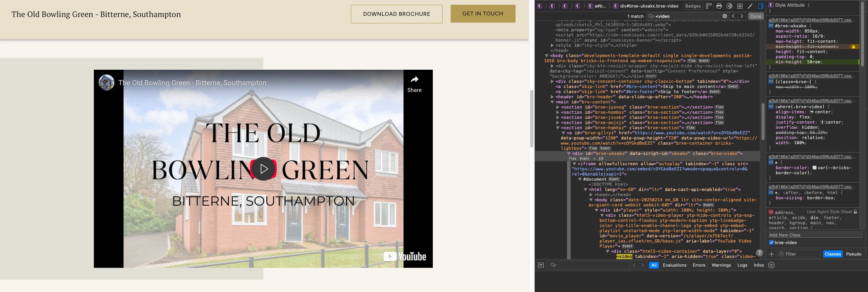Click the Add New Class field

[x=815, y=235]
